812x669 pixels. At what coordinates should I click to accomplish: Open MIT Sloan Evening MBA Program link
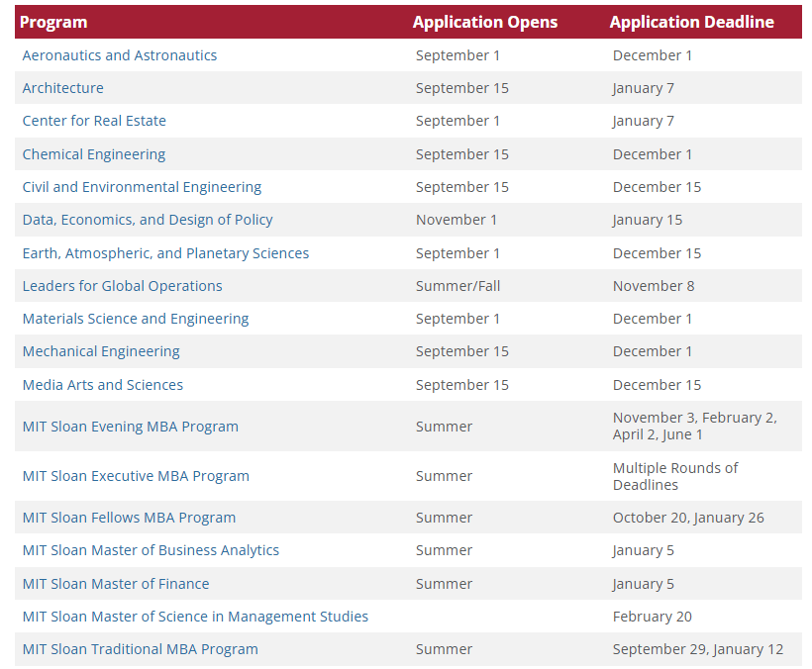tap(131, 427)
